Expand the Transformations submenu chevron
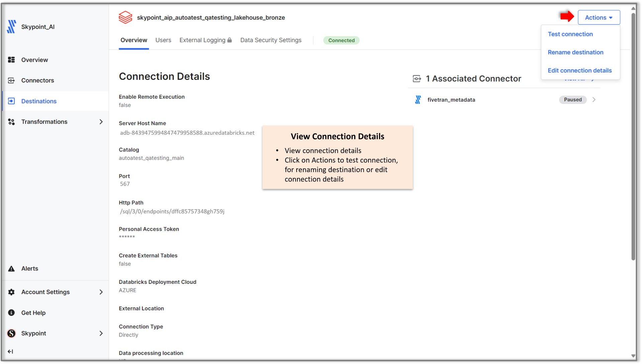The height and width of the screenshot is (364, 642). pos(101,122)
